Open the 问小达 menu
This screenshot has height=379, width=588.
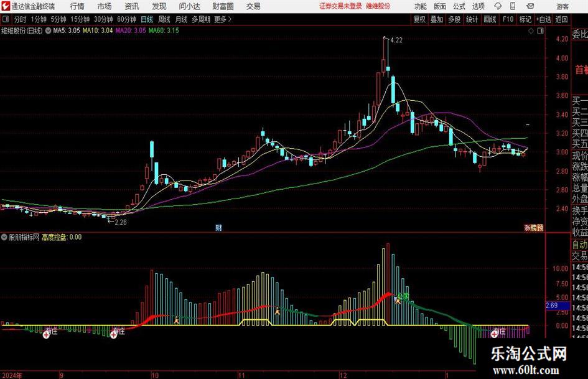click(189, 6)
